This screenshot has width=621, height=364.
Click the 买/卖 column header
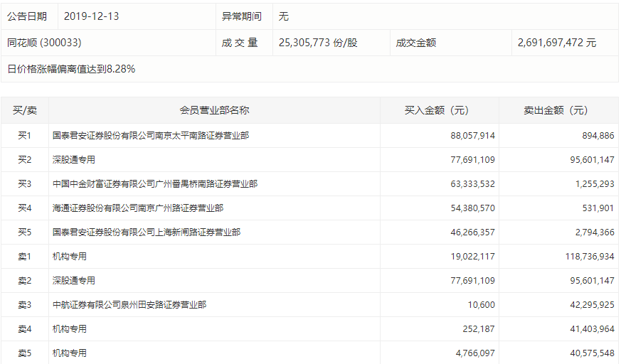pyautogui.click(x=25, y=110)
